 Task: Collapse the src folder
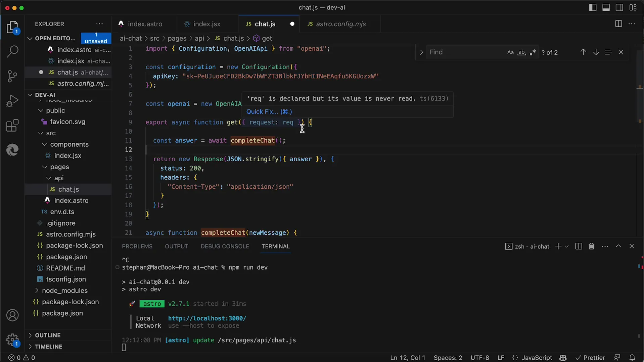point(41,133)
